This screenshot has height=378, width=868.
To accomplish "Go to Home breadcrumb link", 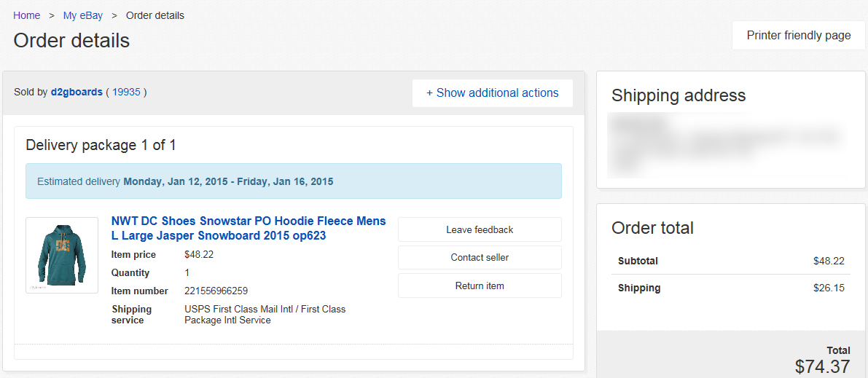I will (26, 15).
